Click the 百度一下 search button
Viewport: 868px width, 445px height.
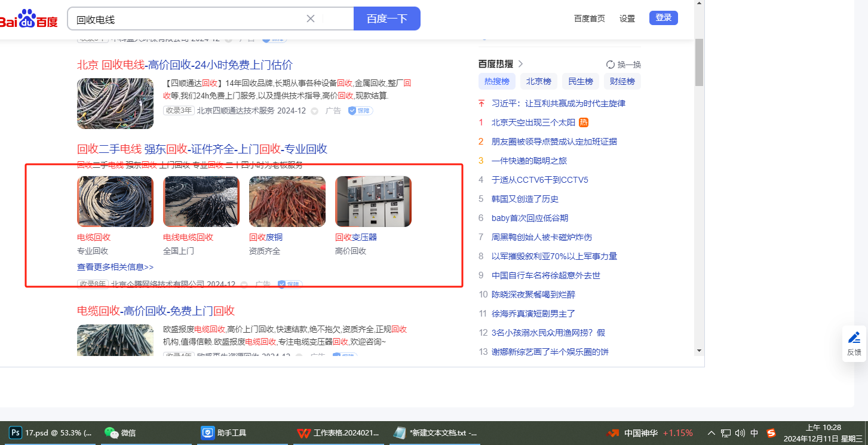click(x=387, y=19)
